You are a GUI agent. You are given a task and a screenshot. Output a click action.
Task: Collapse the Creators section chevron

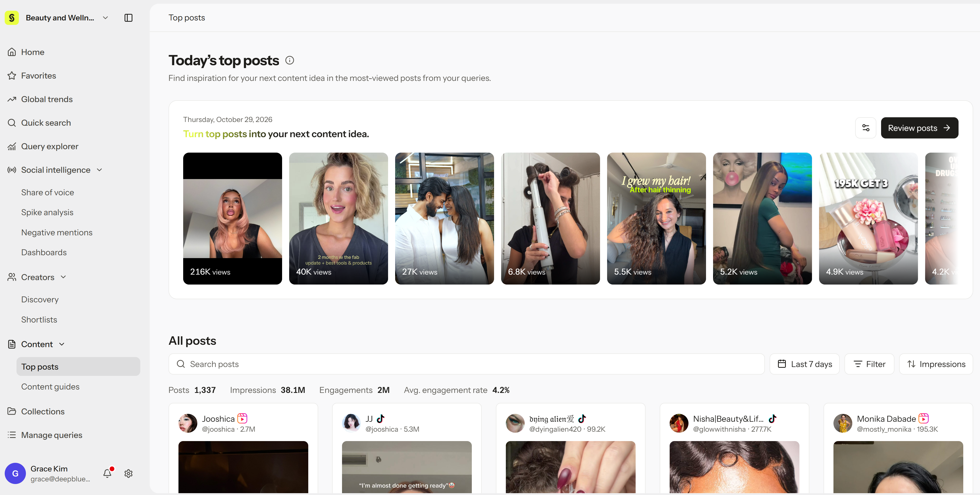pos(63,277)
